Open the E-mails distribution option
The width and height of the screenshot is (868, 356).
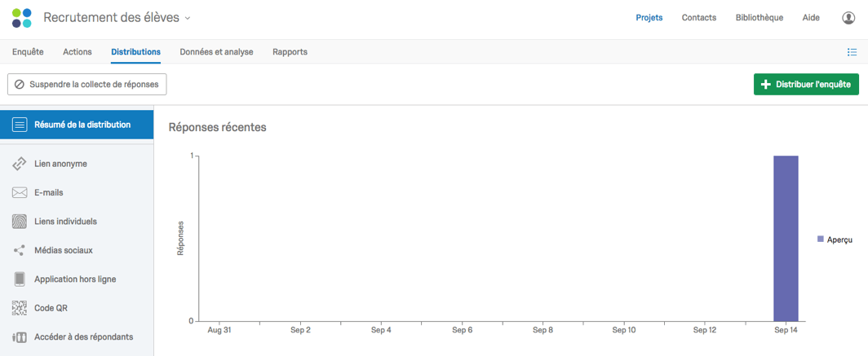pos(77,193)
